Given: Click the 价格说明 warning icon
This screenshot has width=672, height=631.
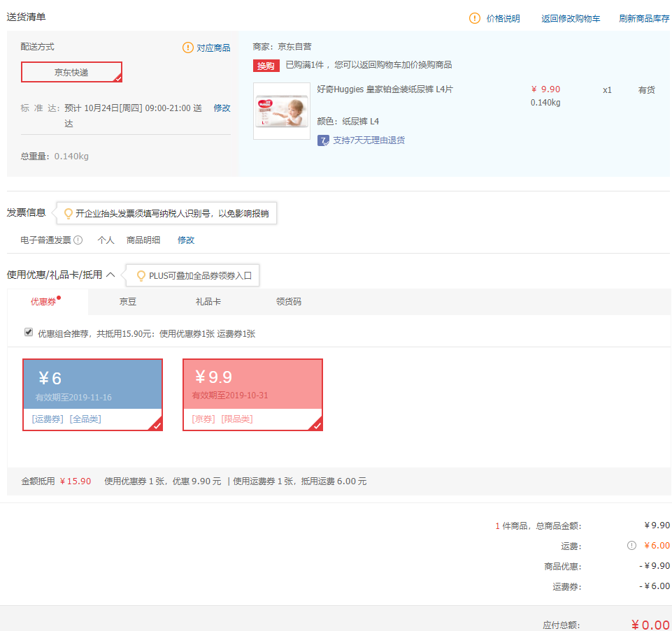Looking at the screenshot, I should click(x=474, y=18).
